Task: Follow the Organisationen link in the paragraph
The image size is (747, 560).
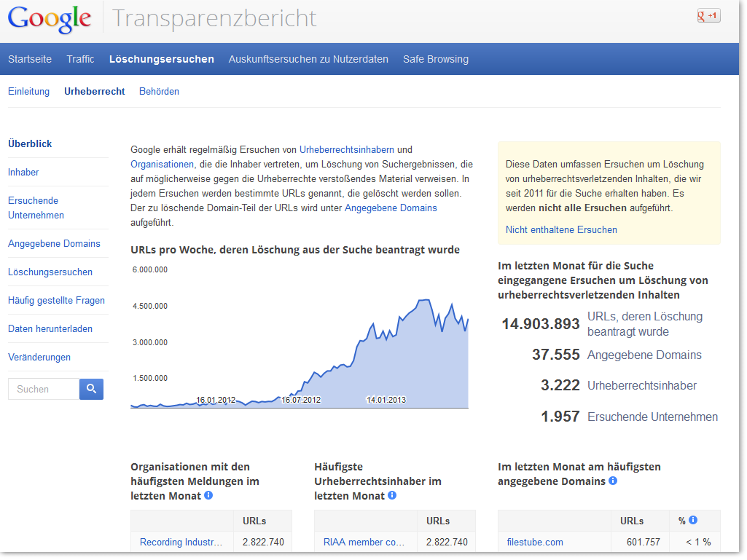Action: [x=162, y=165]
